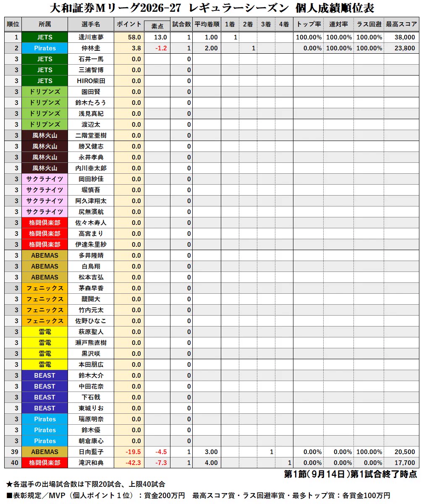Click the 平均着順 column header
Screen dimensions: 424x504
(207, 24)
